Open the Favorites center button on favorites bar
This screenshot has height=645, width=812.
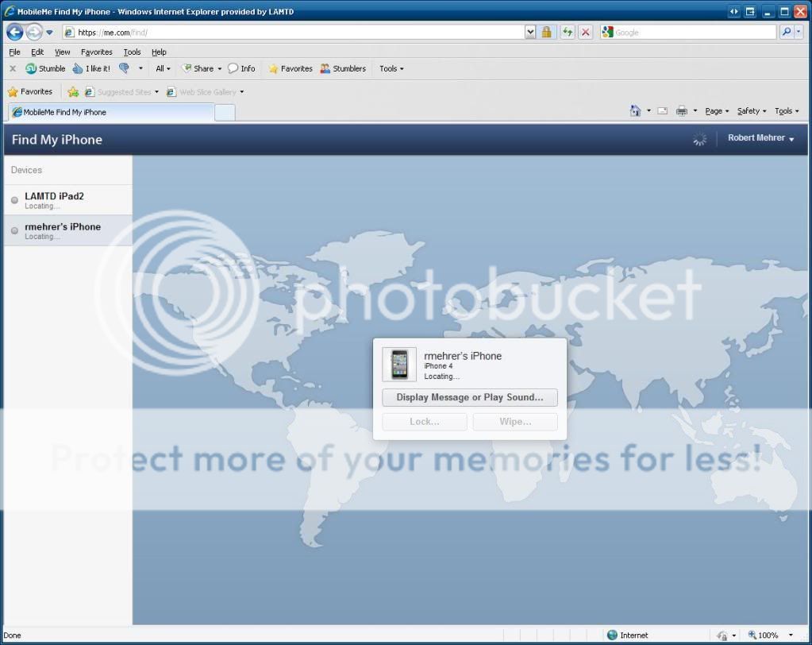pyautogui.click(x=30, y=91)
